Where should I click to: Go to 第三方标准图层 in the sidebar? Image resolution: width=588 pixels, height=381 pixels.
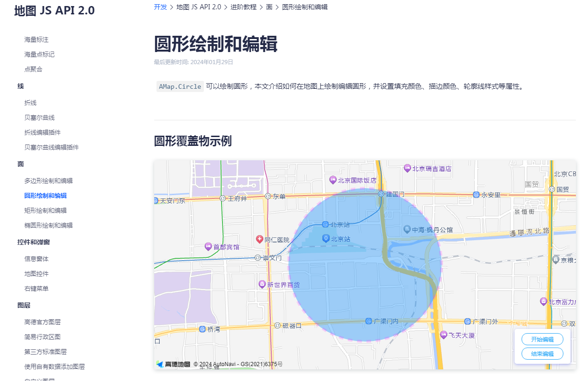(x=46, y=352)
